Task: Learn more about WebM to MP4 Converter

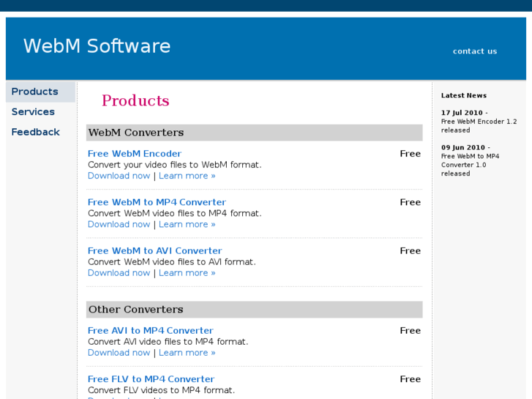Action: (x=187, y=225)
